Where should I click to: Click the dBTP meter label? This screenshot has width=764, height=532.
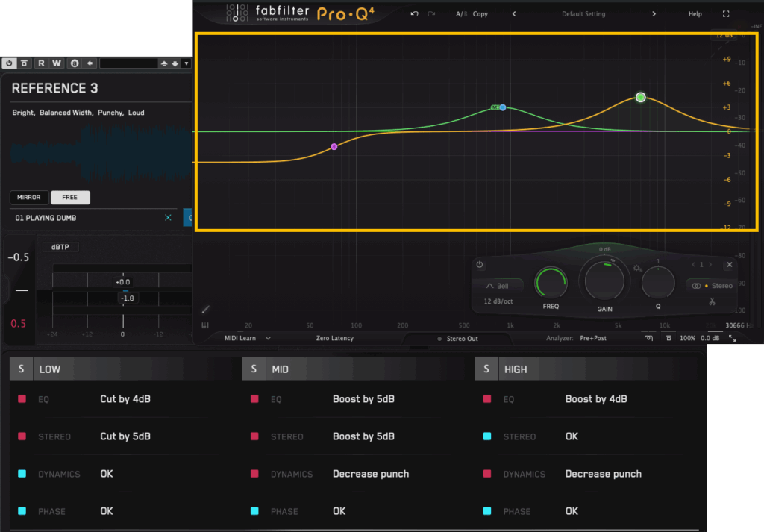tap(60, 247)
